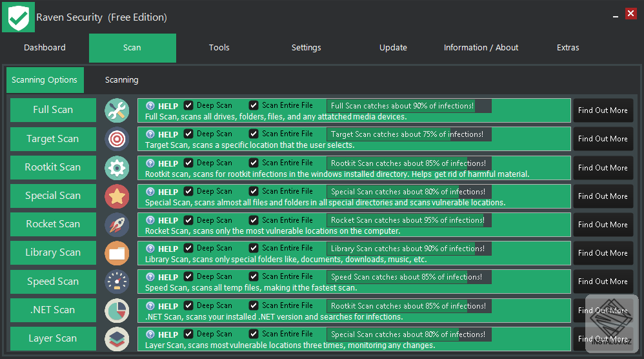The height and width of the screenshot is (359, 644).
Task: Open HELP question icon for .NET Scan
Action: tap(150, 305)
